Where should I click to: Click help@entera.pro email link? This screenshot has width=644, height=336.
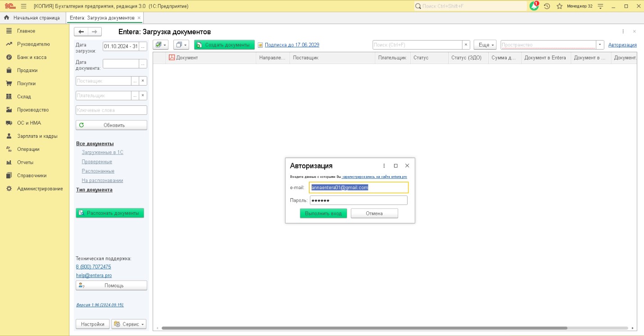pyautogui.click(x=94, y=275)
